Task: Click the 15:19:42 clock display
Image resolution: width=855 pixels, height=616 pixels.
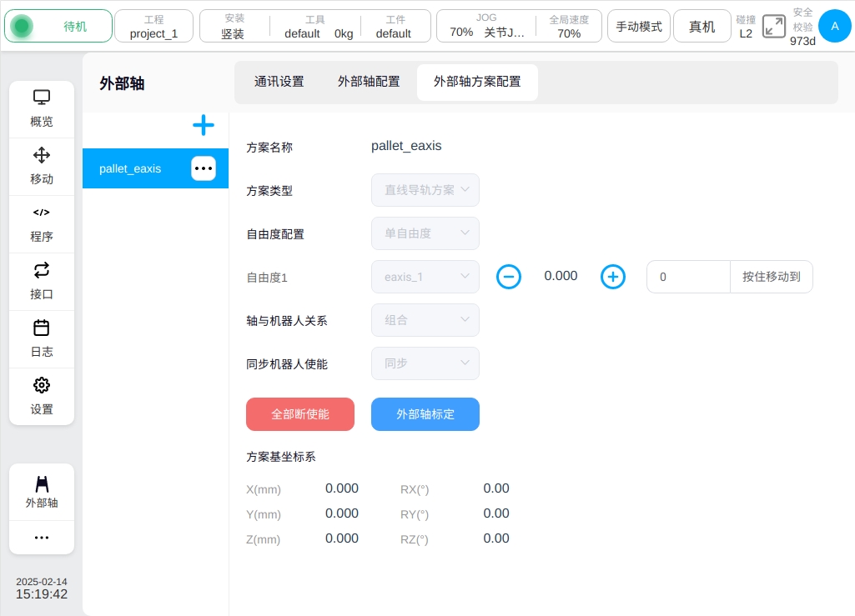Action: (42, 594)
